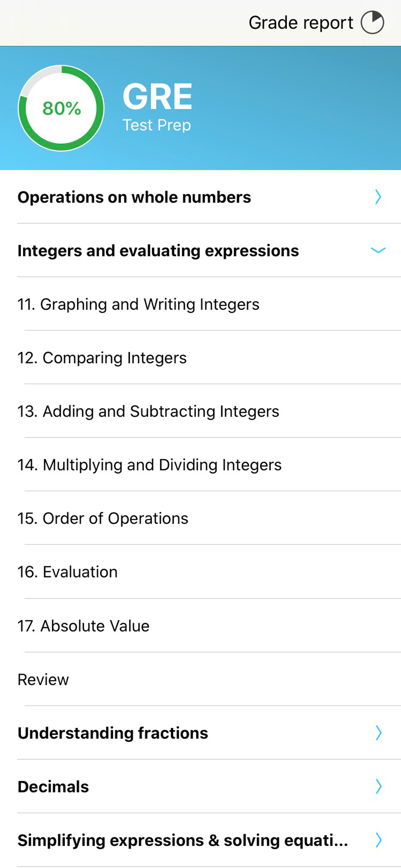Tap the Understanding fractions heading
Image resolution: width=401 pixels, height=868 pixels.
pyautogui.click(x=113, y=733)
